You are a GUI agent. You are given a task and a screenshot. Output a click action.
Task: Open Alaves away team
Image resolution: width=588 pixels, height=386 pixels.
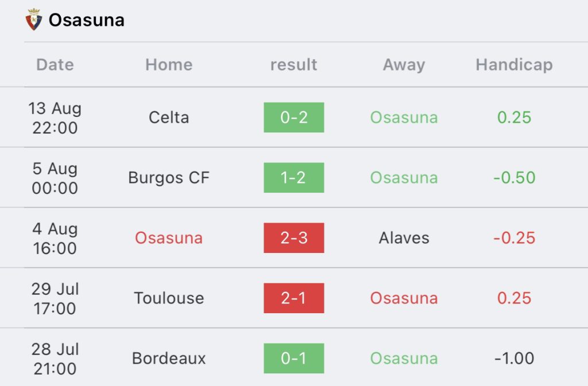(404, 238)
